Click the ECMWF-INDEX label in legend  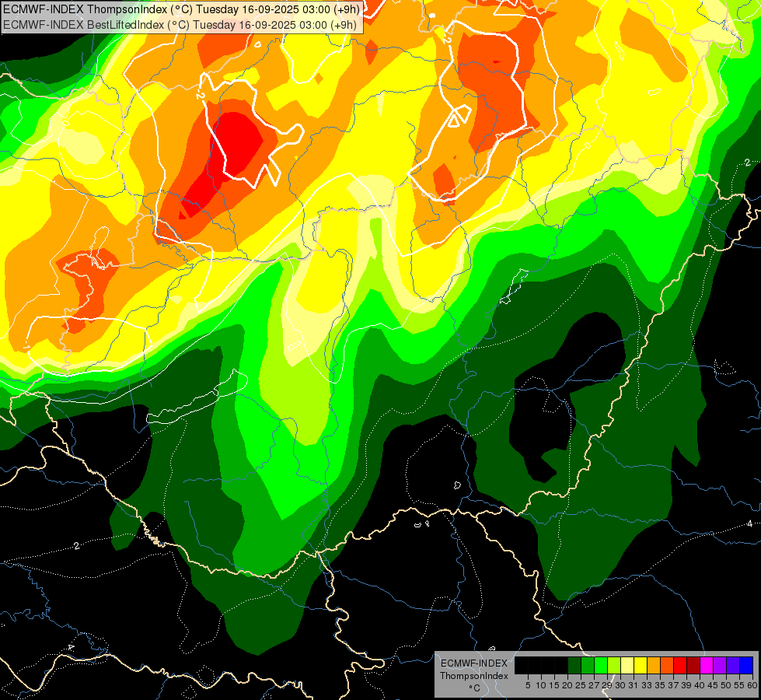tap(474, 663)
